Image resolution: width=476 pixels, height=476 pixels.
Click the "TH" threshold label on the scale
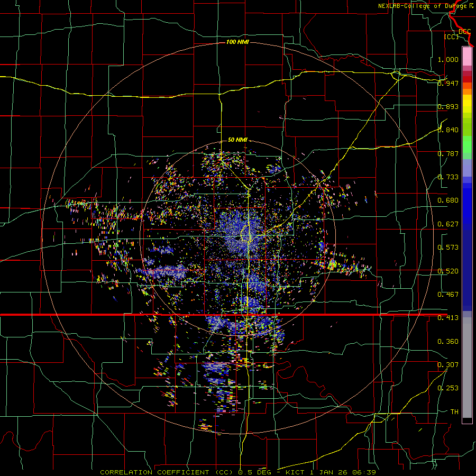[x=454, y=412]
